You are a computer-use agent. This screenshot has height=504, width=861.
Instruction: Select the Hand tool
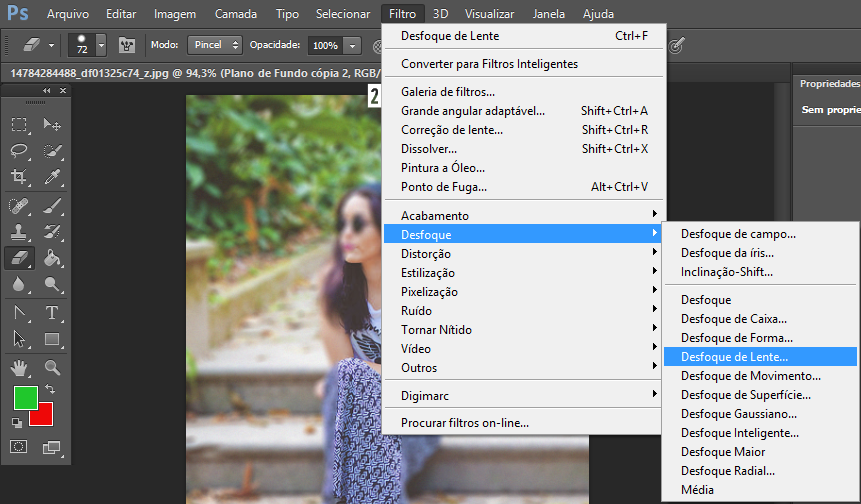pyautogui.click(x=19, y=368)
